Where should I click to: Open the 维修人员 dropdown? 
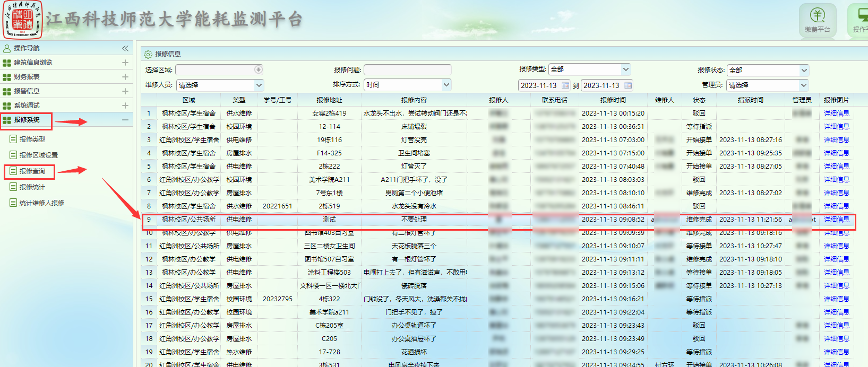click(259, 85)
